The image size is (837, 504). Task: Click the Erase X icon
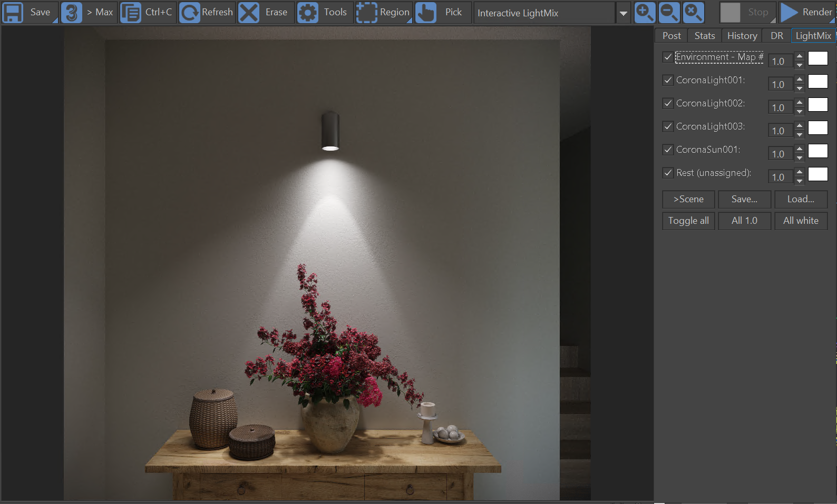(249, 13)
